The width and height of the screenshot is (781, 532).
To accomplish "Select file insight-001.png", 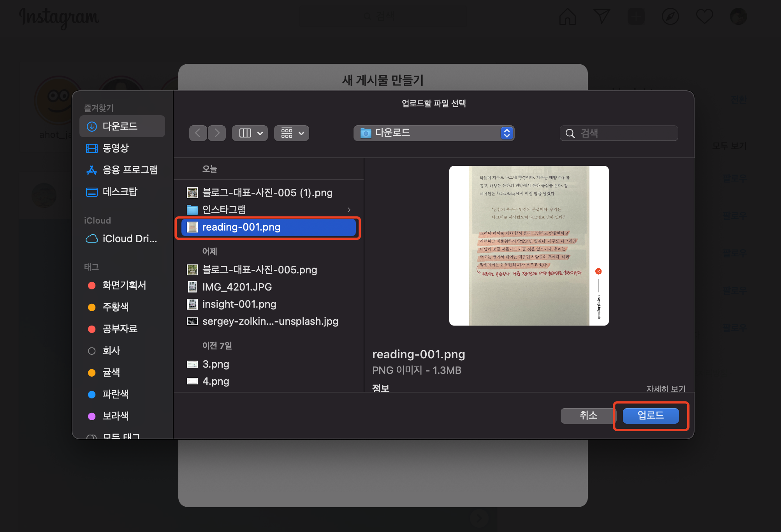I will [x=269, y=304].
